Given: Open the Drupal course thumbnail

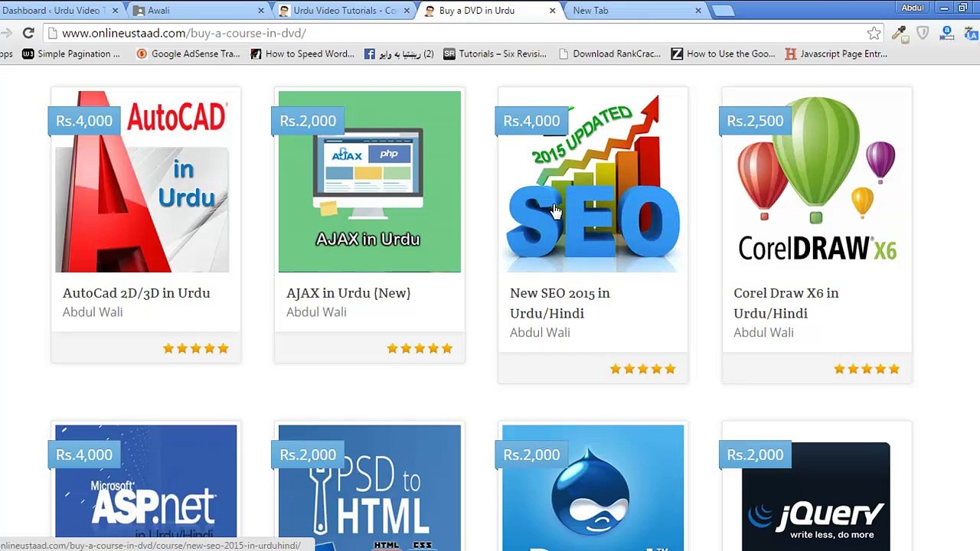Looking at the screenshot, I should (x=593, y=487).
